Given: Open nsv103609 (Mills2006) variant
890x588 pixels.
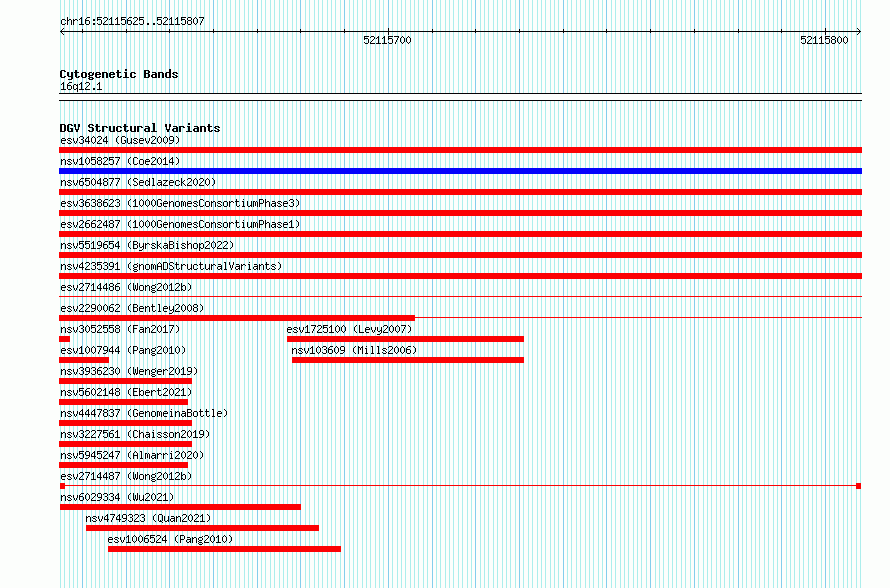Looking at the screenshot, I should click(354, 350).
